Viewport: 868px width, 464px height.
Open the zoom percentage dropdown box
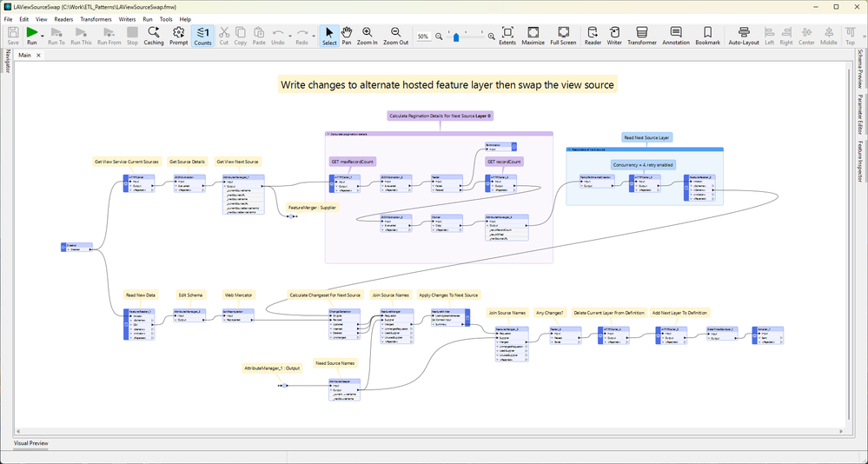coord(423,36)
